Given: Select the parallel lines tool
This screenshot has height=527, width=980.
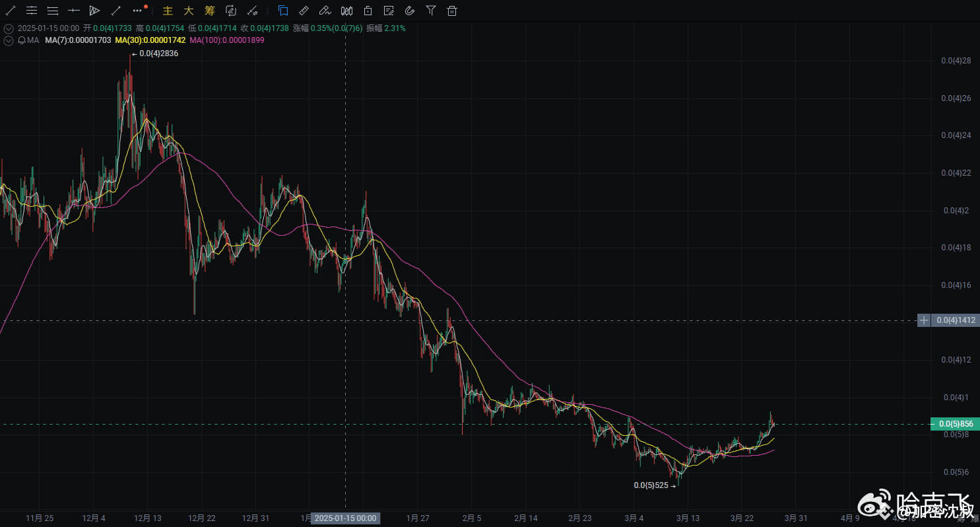Looking at the screenshot, I should (53, 11).
